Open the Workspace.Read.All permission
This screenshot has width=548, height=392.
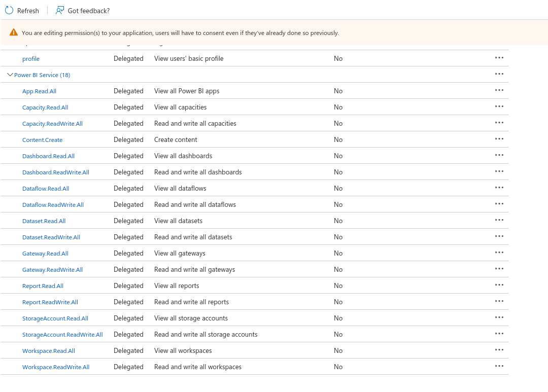[x=49, y=351]
